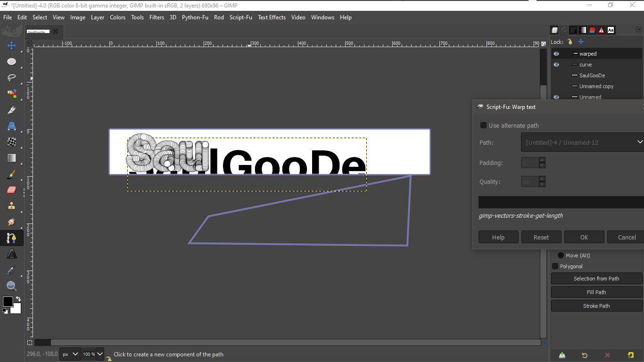Select the Color Picker eyedropper tool
The width and height of the screenshot is (644, 362).
(x=11, y=270)
